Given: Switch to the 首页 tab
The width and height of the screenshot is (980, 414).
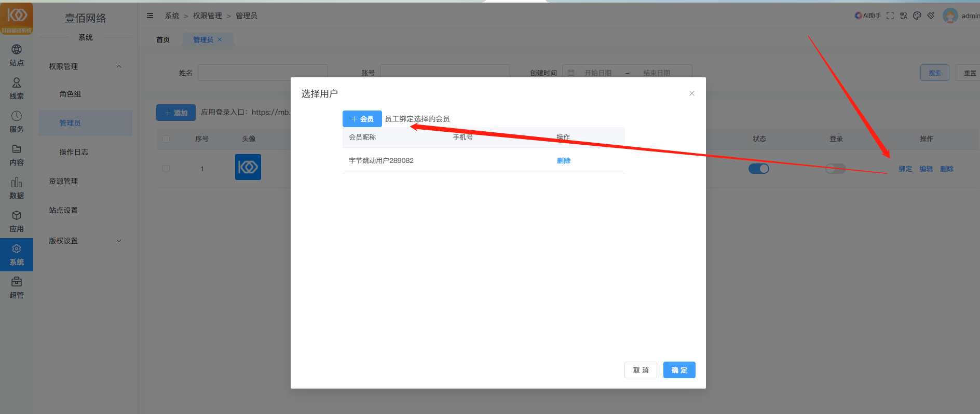Looking at the screenshot, I should tap(163, 39).
